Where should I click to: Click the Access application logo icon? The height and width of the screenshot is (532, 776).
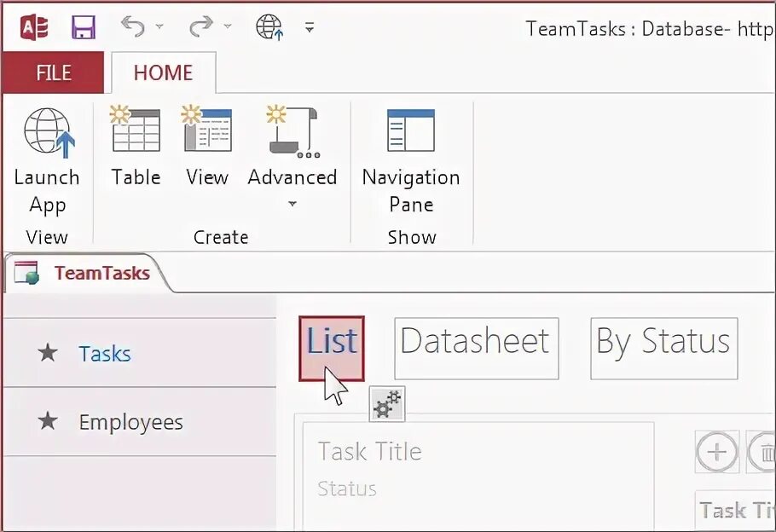pos(34,26)
